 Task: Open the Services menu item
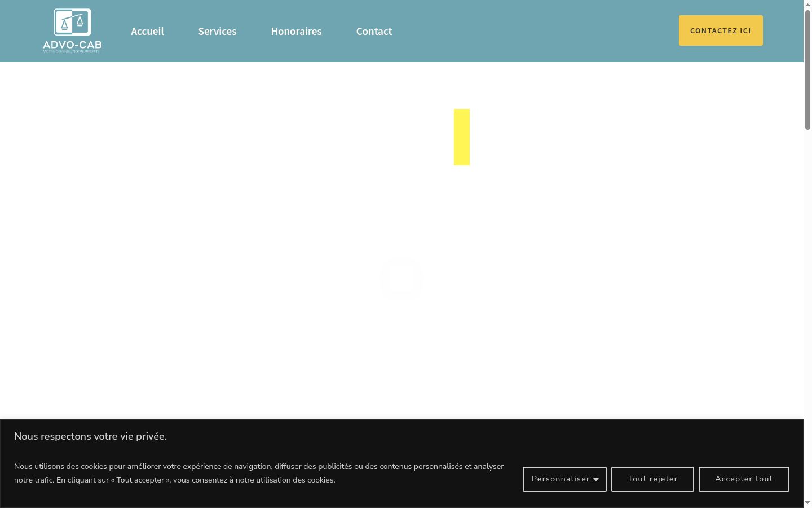[217, 31]
